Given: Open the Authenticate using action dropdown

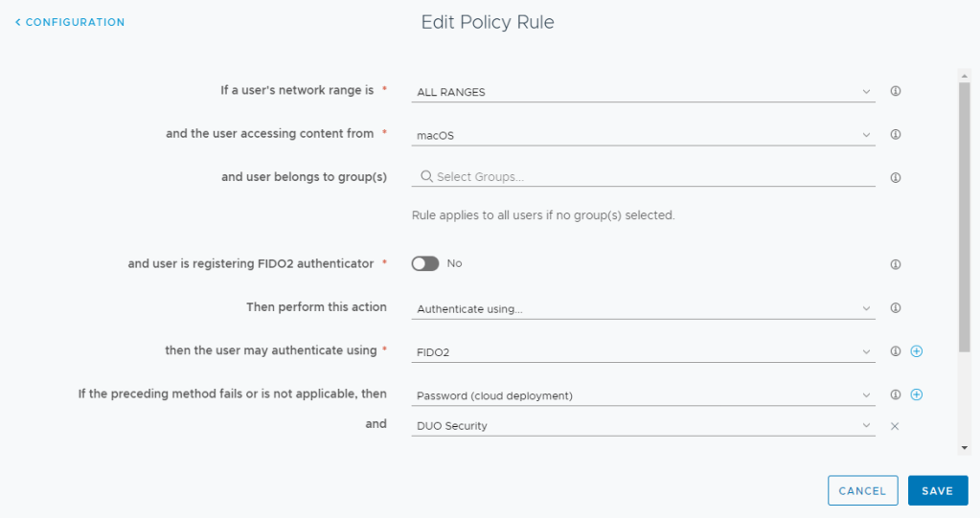Looking at the screenshot, I should (643, 308).
